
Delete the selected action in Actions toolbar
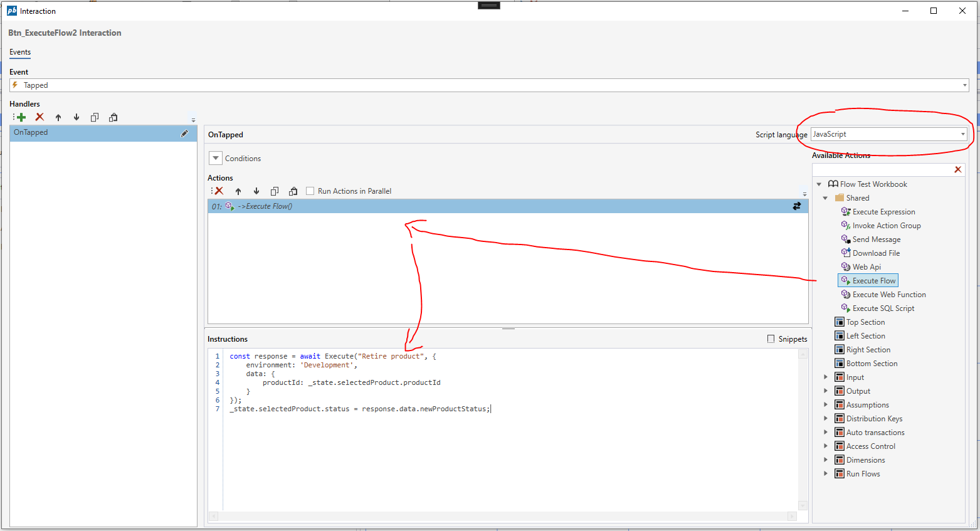(219, 191)
